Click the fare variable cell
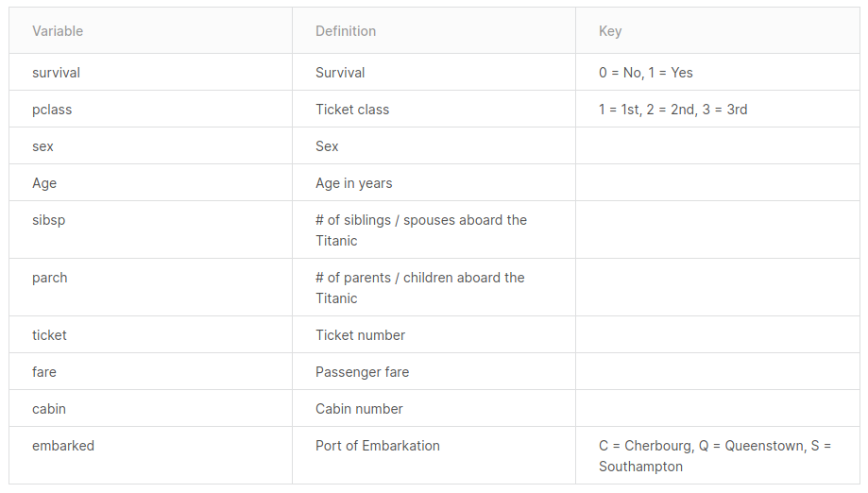Screen dimensions: 868x493 (x=150, y=372)
